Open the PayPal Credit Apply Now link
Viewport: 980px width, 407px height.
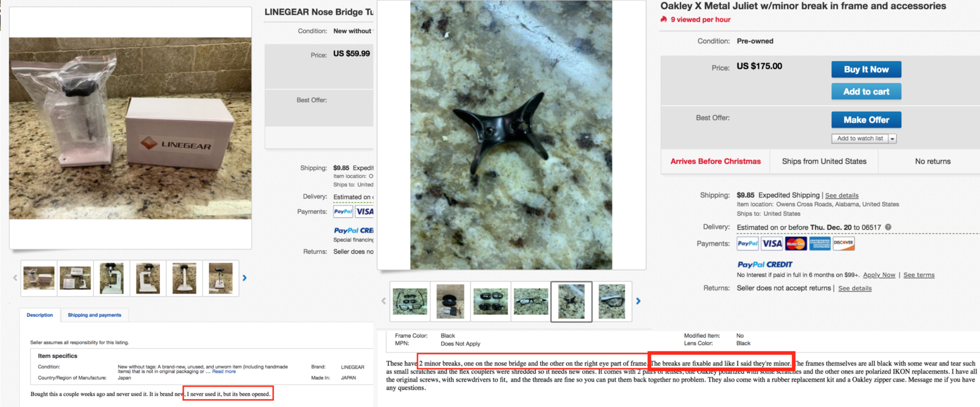tap(879, 275)
